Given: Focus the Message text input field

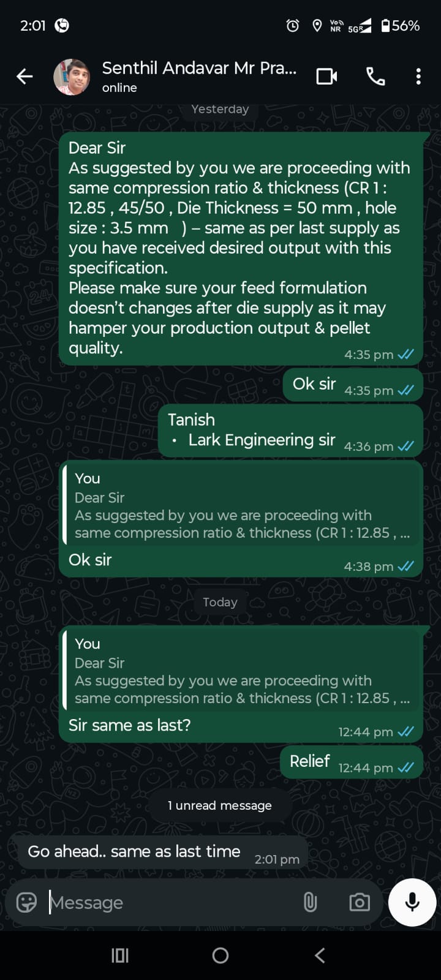Looking at the screenshot, I should (x=171, y=902).
